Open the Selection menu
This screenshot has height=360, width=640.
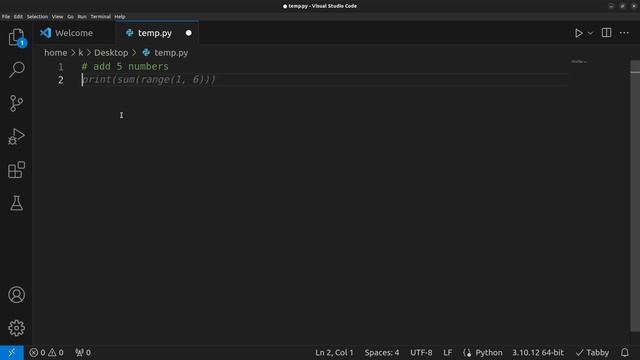click(x=38, y=17)
